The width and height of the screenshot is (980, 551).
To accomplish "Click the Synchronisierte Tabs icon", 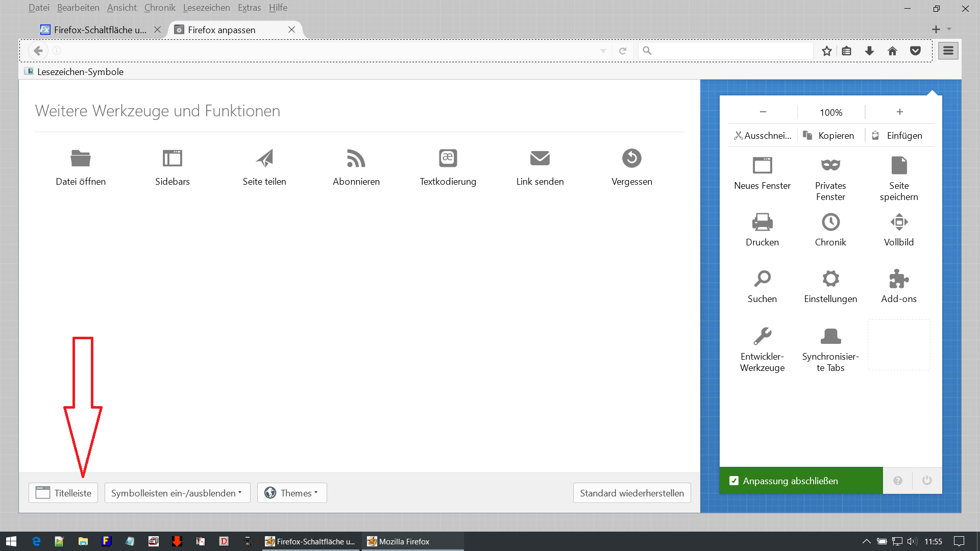I will tap(830, 336).
